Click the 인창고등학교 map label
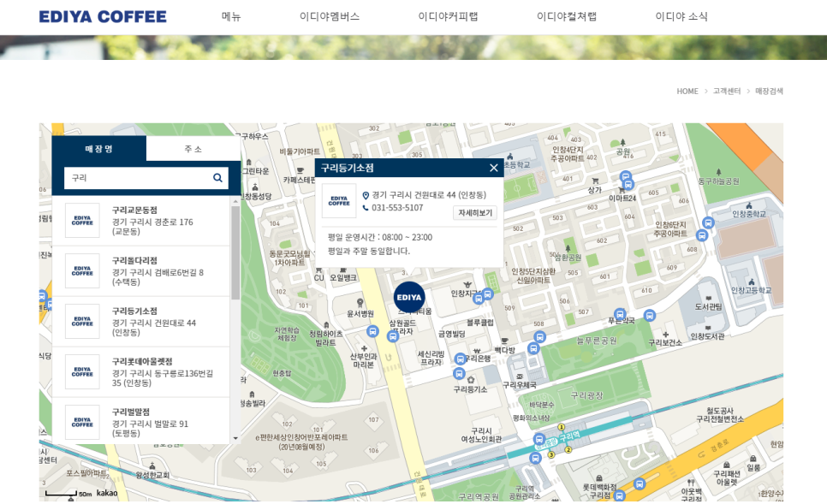The image size is (827, 504). pyautogui.click(x=751, y=290)
